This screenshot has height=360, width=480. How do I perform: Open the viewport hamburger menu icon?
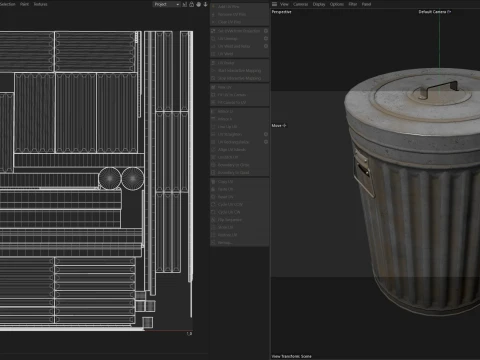pos(274,4)
